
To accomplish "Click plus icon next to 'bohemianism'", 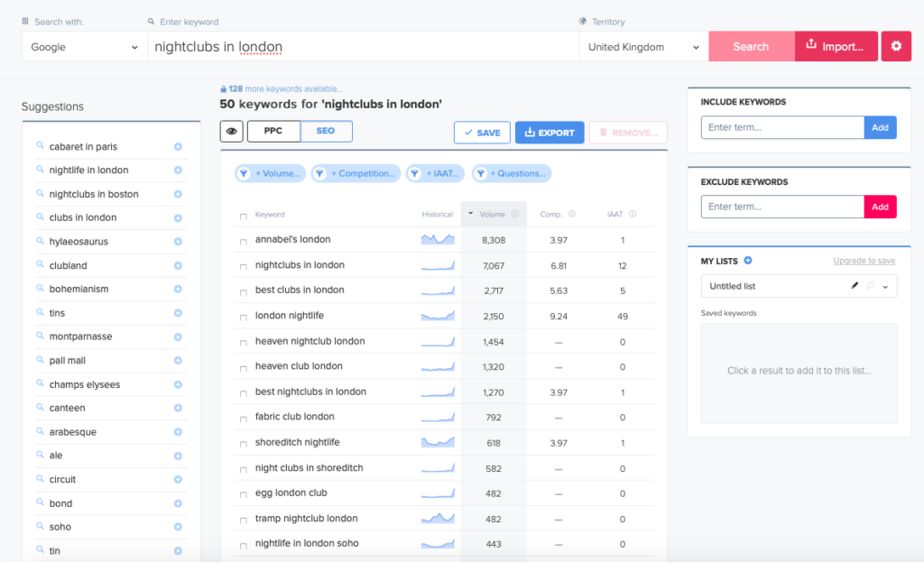I will [x=178, y=290].
